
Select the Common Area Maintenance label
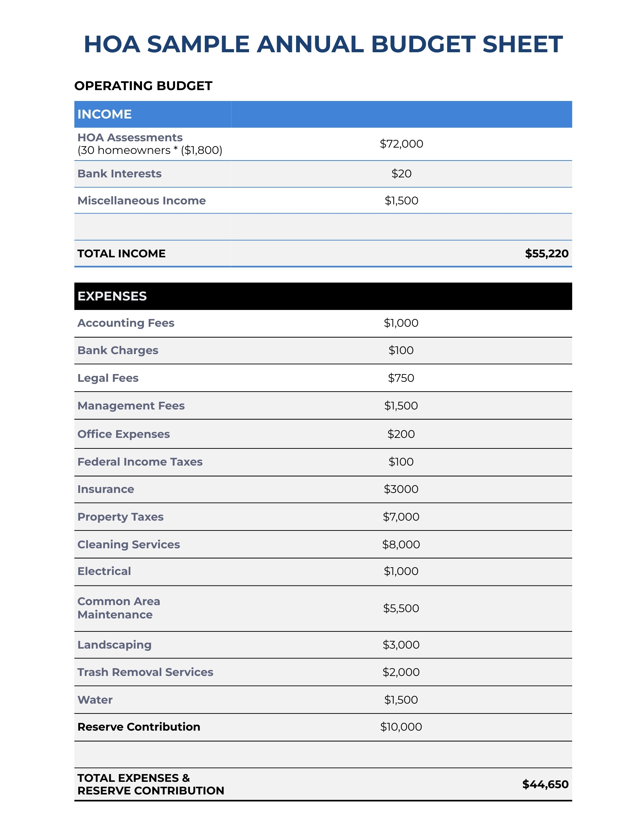119,608
